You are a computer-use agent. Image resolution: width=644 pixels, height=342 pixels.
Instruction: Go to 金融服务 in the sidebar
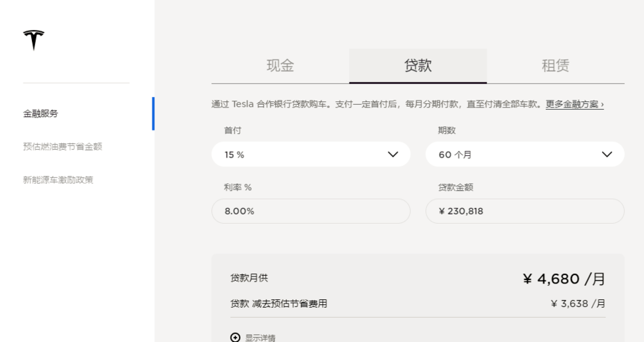[x=41, y=113]
